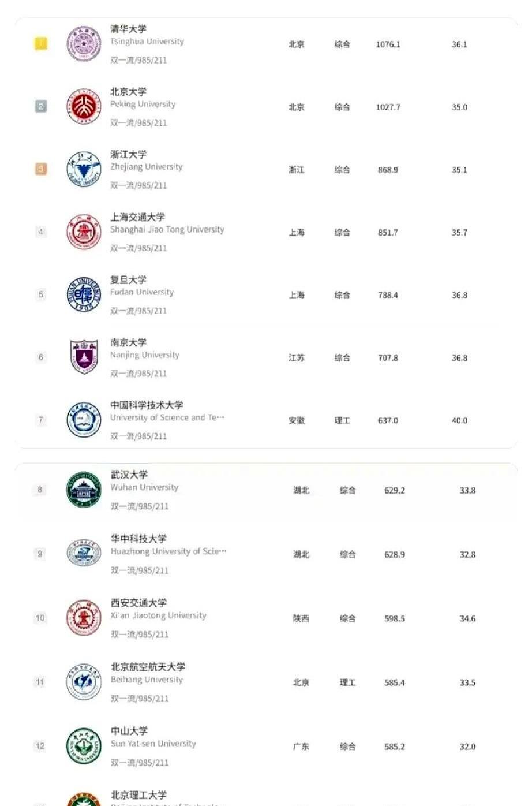Open the 清华大学 university name link
The width and height of the screenshot is (532, 806).
pos(129,29)
